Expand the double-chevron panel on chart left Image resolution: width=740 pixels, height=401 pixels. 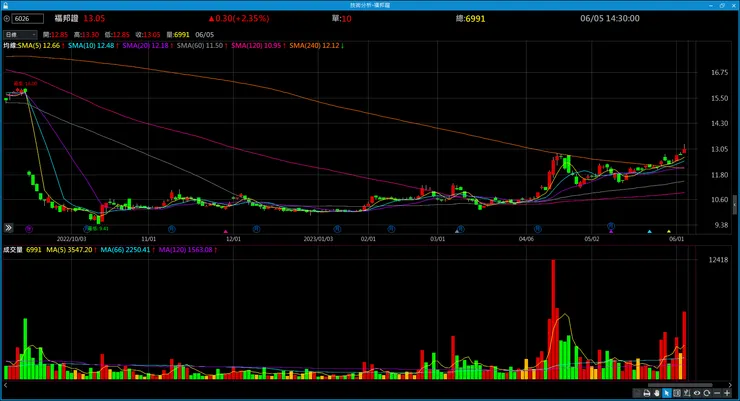point(8,228)
